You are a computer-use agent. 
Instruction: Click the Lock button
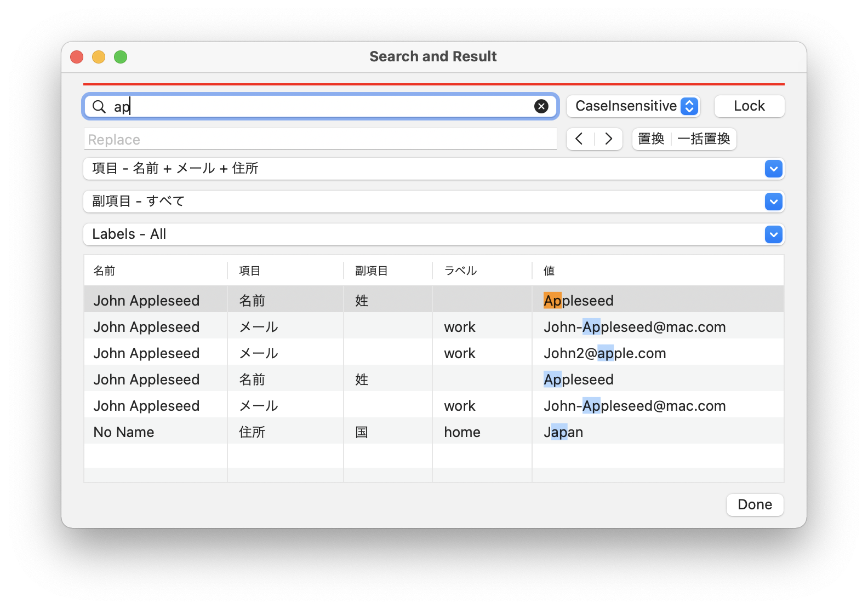point(749,106)
